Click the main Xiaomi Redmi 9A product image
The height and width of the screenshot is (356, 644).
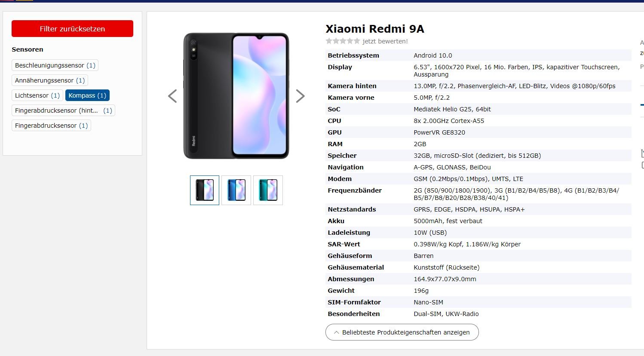pos(236,96)
